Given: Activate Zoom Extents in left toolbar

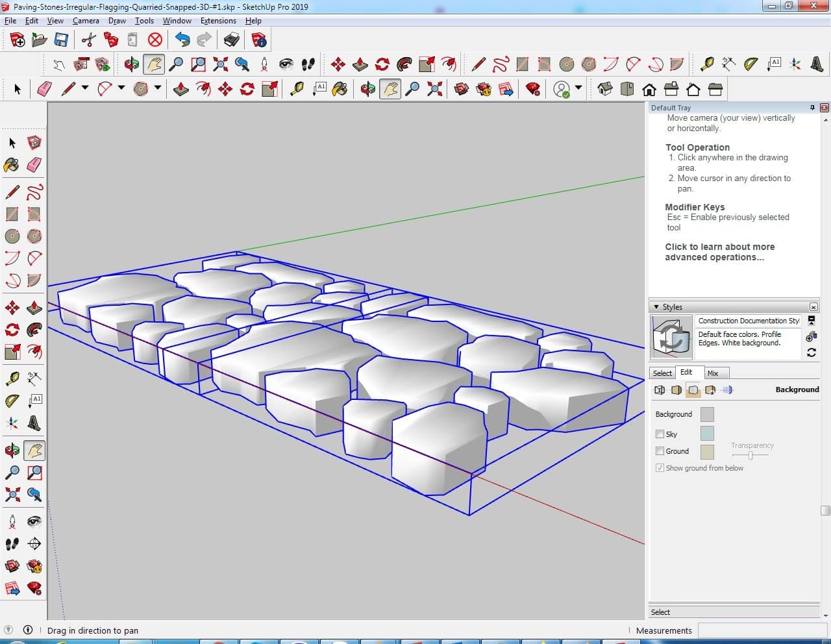Looking at the screenshot, I should tap(12, 495).
